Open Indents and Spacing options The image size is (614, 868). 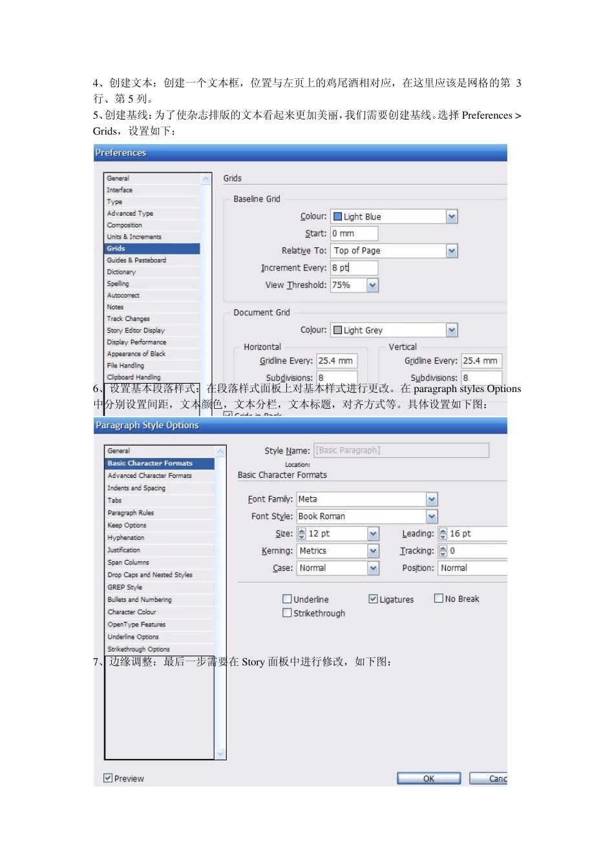(159, 488)
